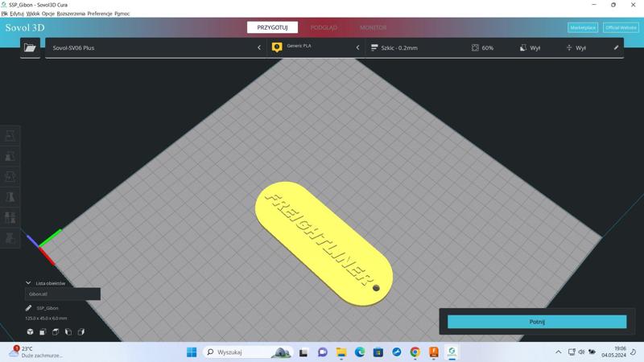Click the infill 60% icon

[x=475, y=47]
